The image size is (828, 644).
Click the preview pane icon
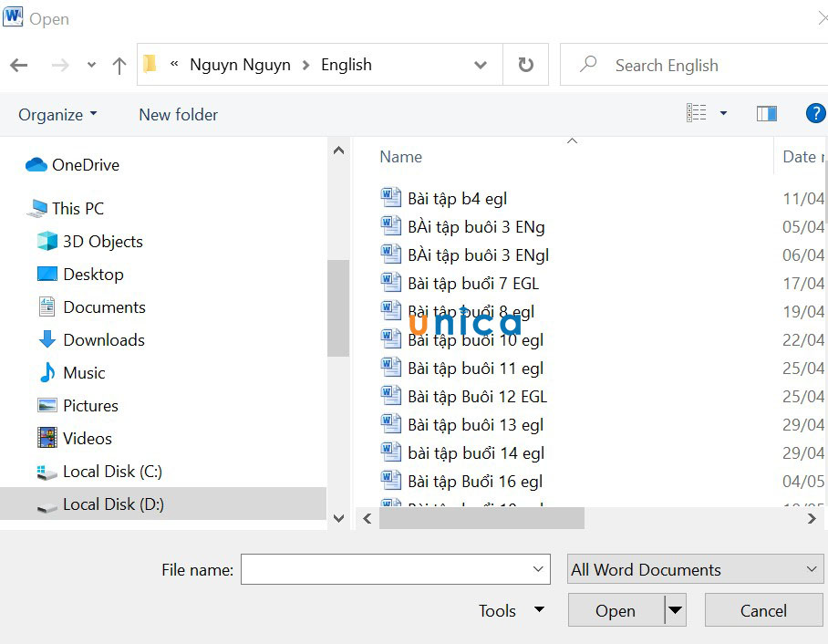[x=767, y=112]
